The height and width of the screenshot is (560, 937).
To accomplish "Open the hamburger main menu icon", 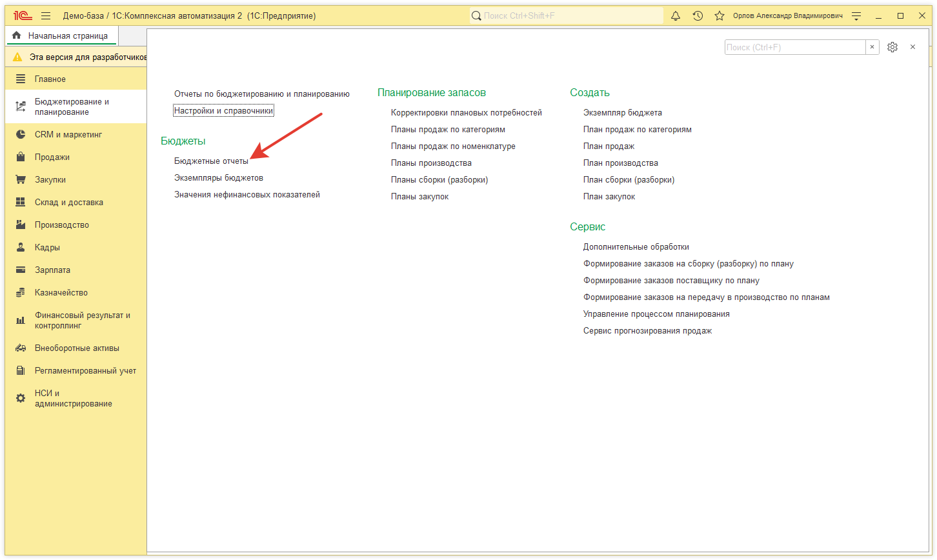I will [46, 15].
